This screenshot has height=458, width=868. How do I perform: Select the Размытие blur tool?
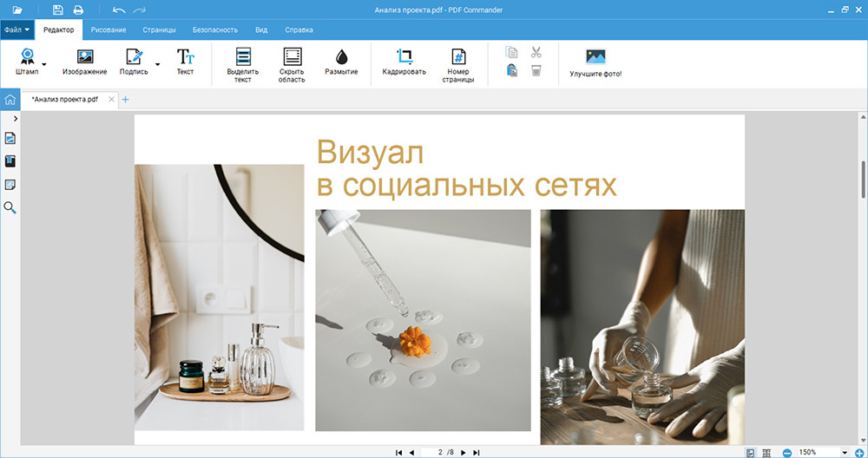click(341, 61)
